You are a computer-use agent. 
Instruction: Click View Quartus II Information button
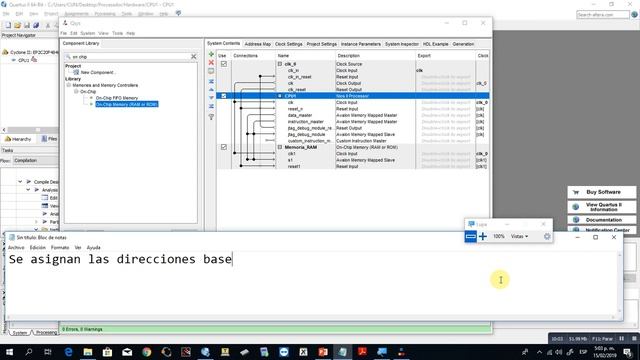[x=602, y=207]
